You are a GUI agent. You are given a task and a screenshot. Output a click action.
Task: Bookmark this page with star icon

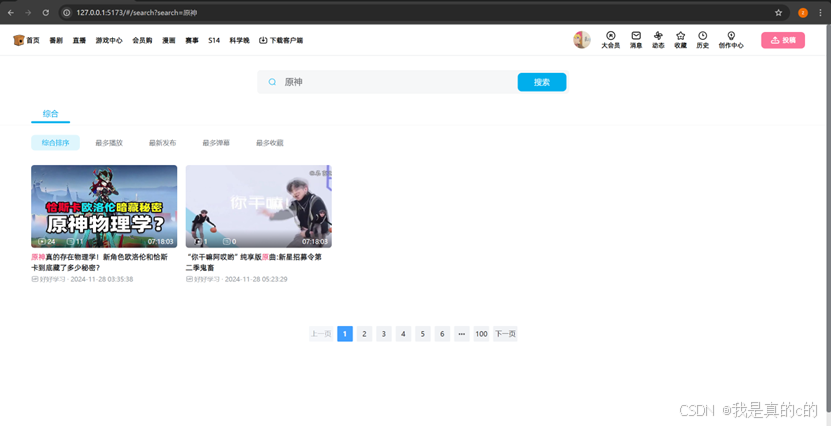click(x=779, y=12)
